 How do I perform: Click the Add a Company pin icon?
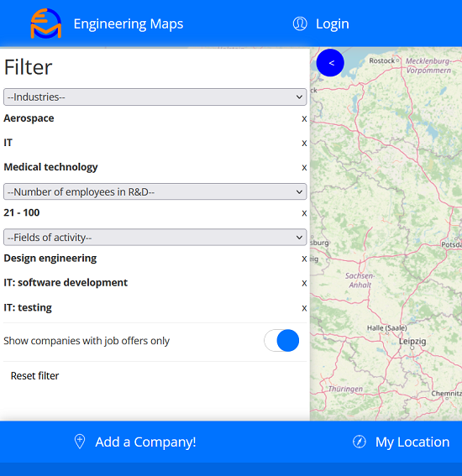pyautogui.click(x=80, y=442)
